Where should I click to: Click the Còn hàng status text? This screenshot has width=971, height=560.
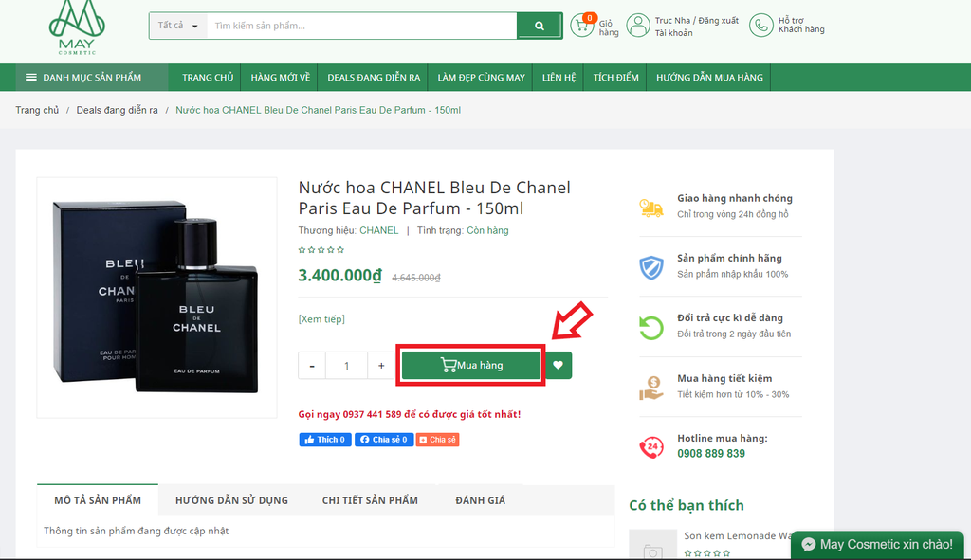pyautogui.click(x=487, y=230)
